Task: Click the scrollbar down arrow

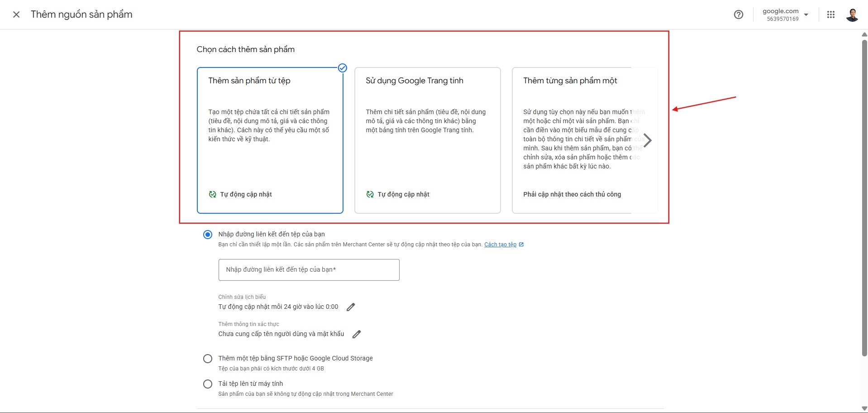Action: 864,408
